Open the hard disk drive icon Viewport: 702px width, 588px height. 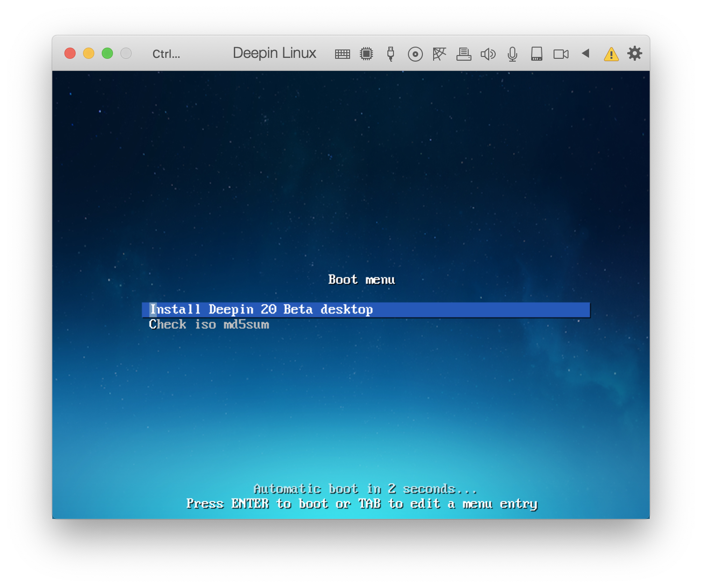pyautogui.click(x=537, y=54)
